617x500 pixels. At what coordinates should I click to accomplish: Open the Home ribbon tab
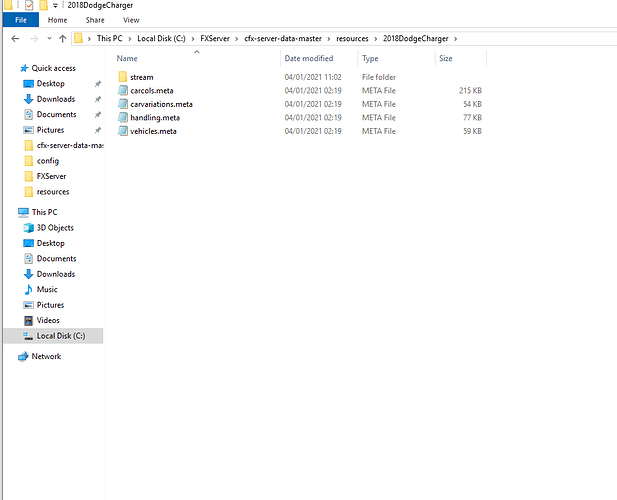57,20
